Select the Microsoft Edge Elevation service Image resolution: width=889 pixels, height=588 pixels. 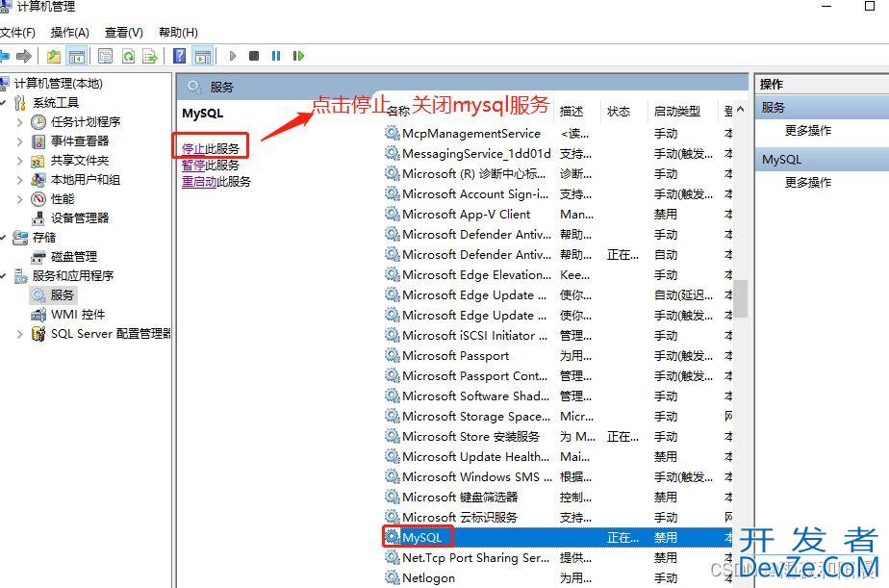(x=558, y=275)
